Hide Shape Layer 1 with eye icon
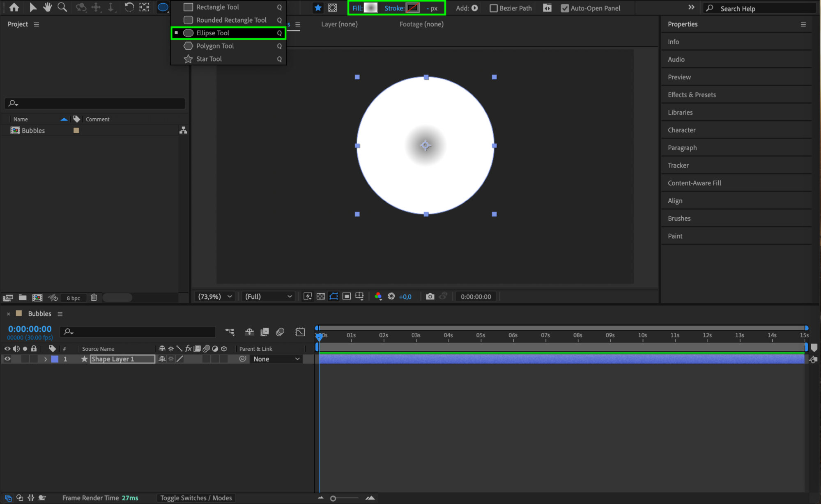This screenshot has height=504, width=821. [7, 359]
